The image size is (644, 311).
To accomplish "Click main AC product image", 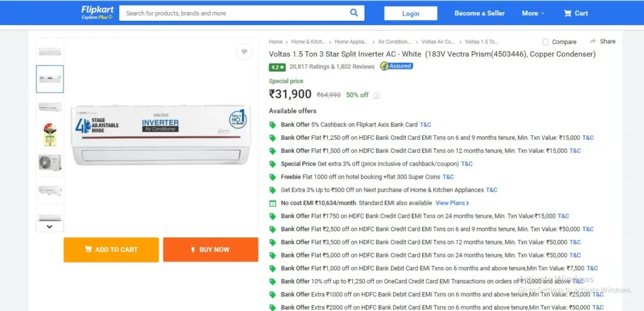I will 160,134.
